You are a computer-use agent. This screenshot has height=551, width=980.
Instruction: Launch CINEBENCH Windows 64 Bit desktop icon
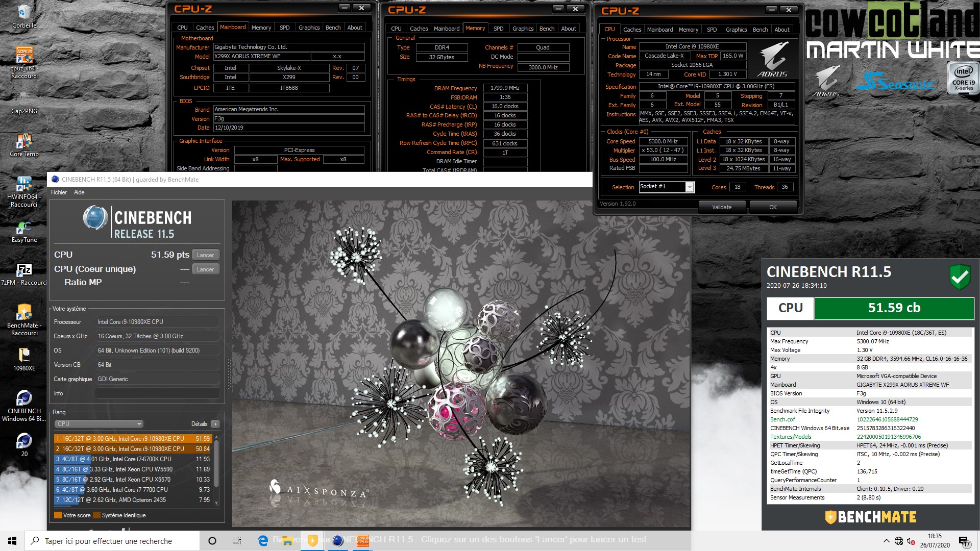point(24,406)
